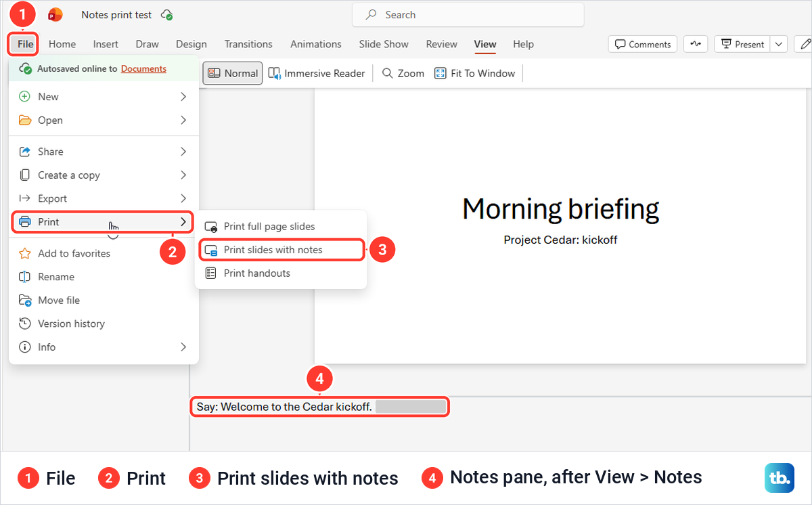The width and height of the screenshot is (812, 505).
Task: Expand the Create a copy chevron
Action: point(183,175)
